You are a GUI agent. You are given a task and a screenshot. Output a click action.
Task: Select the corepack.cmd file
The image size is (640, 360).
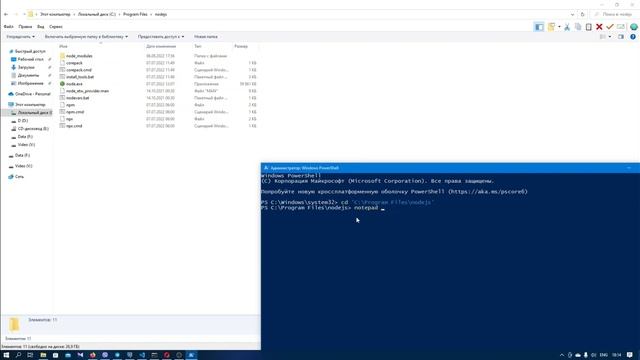79,70
